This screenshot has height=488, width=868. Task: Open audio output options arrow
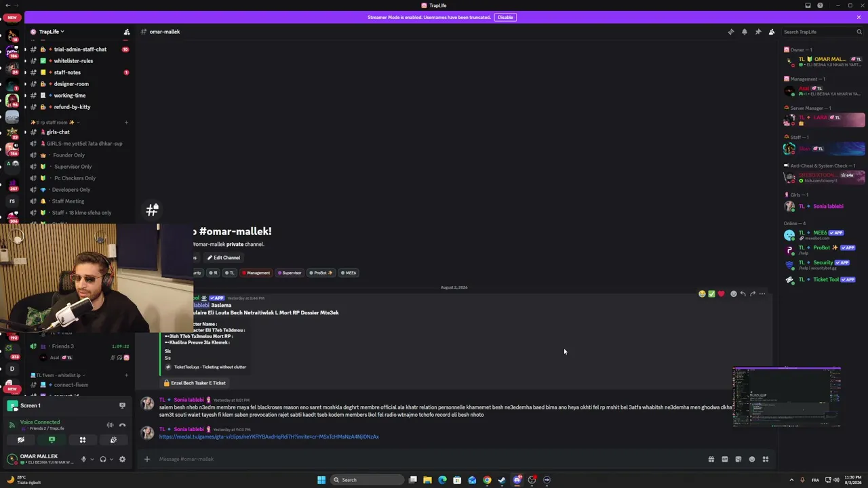pos(111,459)
